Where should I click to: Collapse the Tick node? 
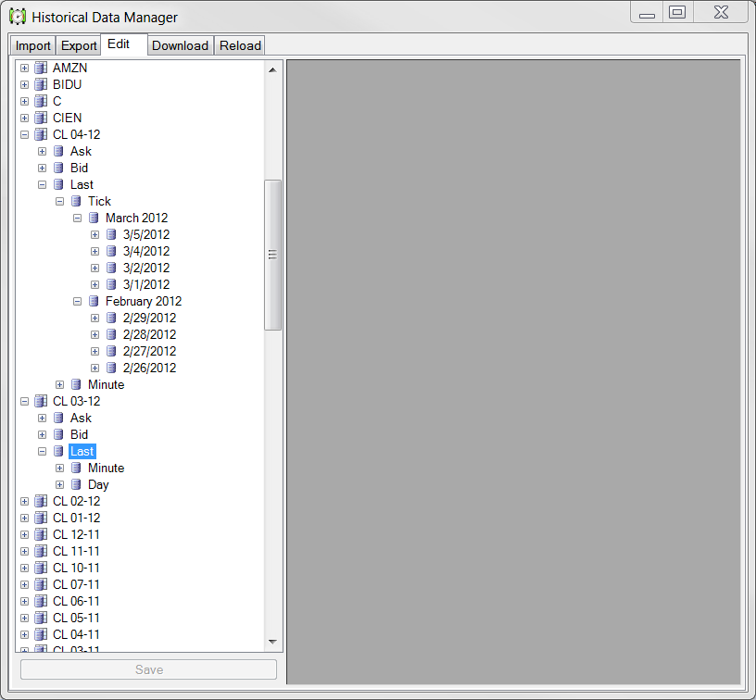point(60,201)
